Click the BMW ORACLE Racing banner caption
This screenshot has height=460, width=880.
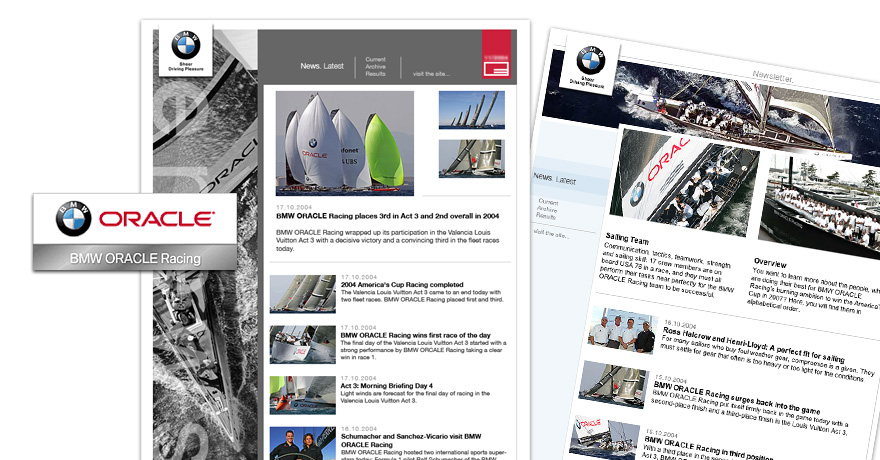[x=135, y=259]
